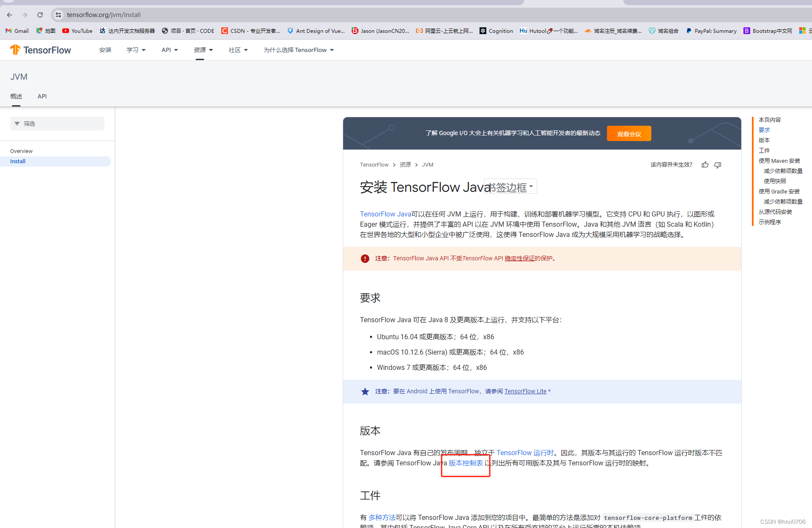Switch to the API tab
This screenshot has height=528, width=812.
click(42, 96)
